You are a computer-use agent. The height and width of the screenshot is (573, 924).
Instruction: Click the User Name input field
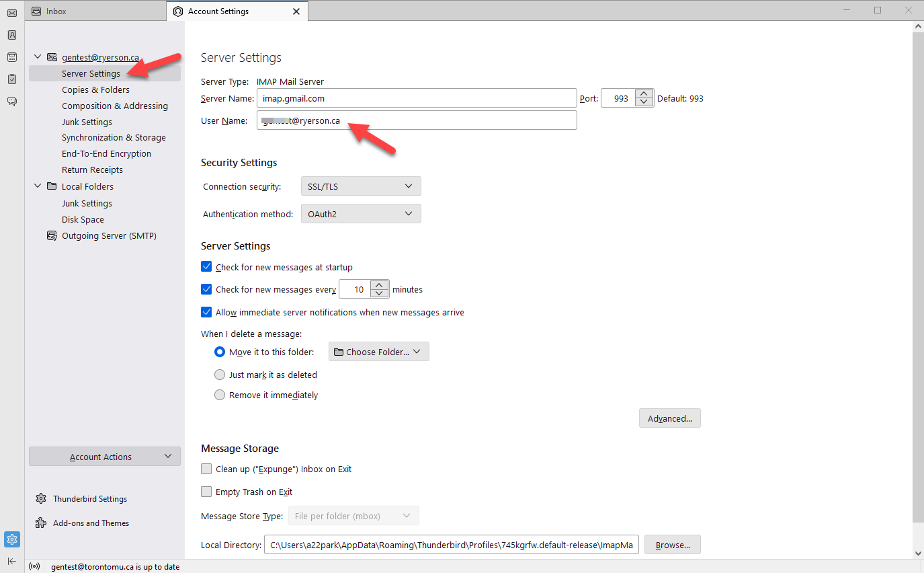tap(417, 120)
